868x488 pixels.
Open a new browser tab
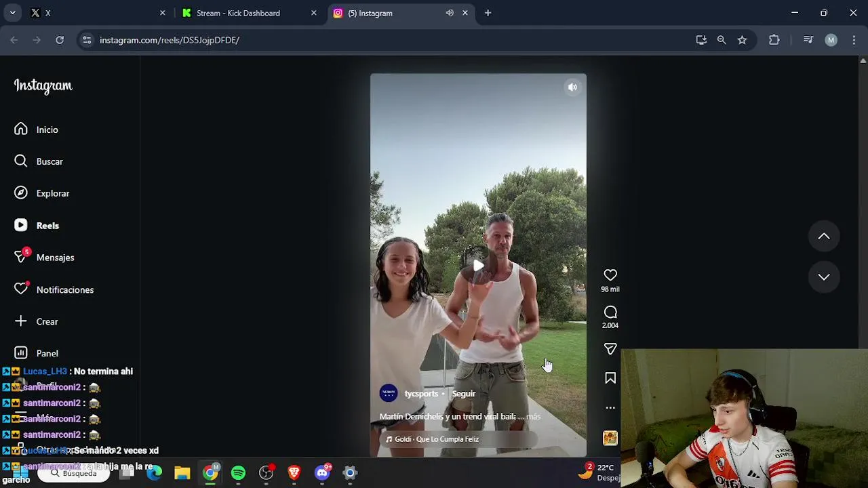tap(488, 13)
